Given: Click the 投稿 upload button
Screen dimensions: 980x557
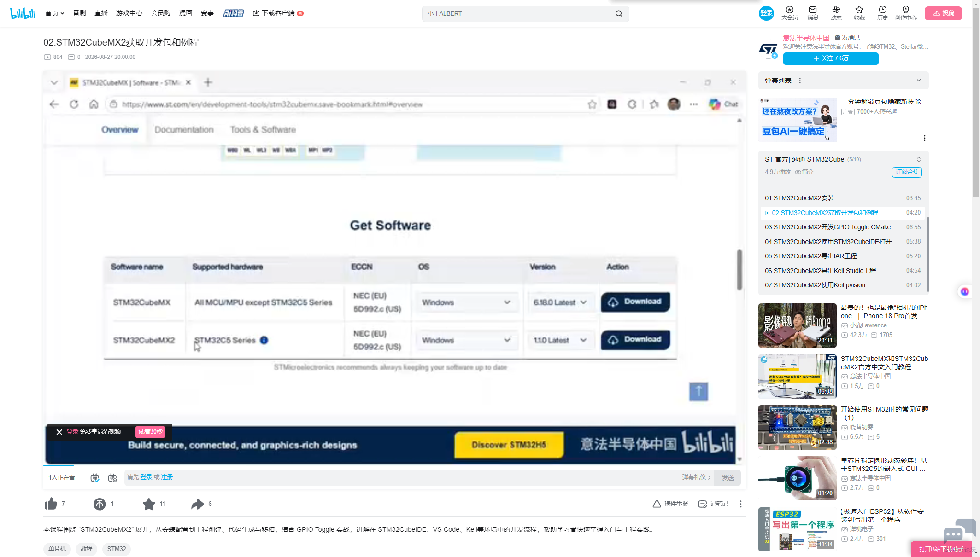Looking at the screenshot, I should click(943, 13).
